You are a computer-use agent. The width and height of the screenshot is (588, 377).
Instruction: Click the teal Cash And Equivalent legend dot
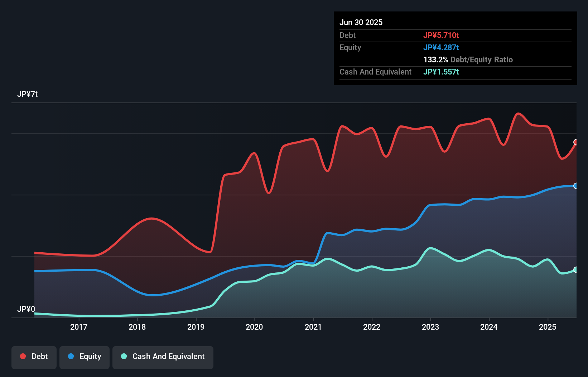[124, 356]
